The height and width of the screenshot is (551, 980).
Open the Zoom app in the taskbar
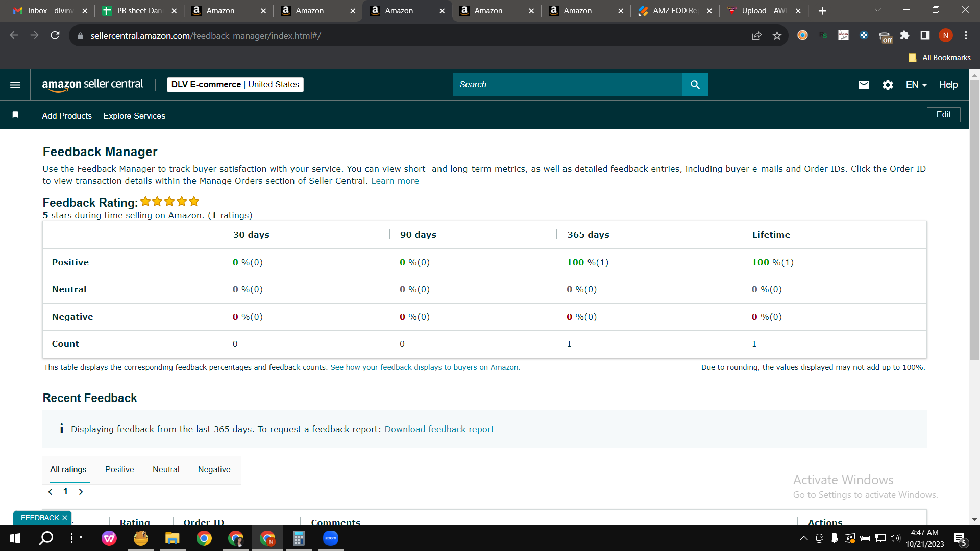pos(331,538)
